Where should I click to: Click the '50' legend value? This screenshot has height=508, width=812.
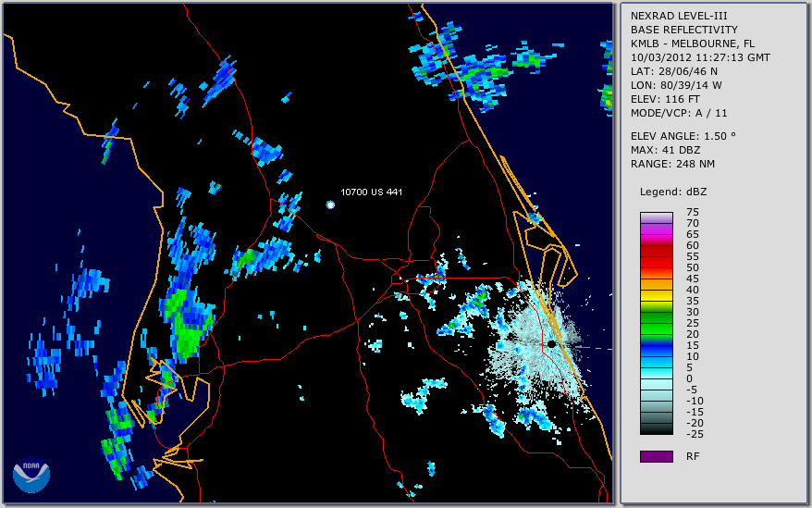(x=693, y=267)
